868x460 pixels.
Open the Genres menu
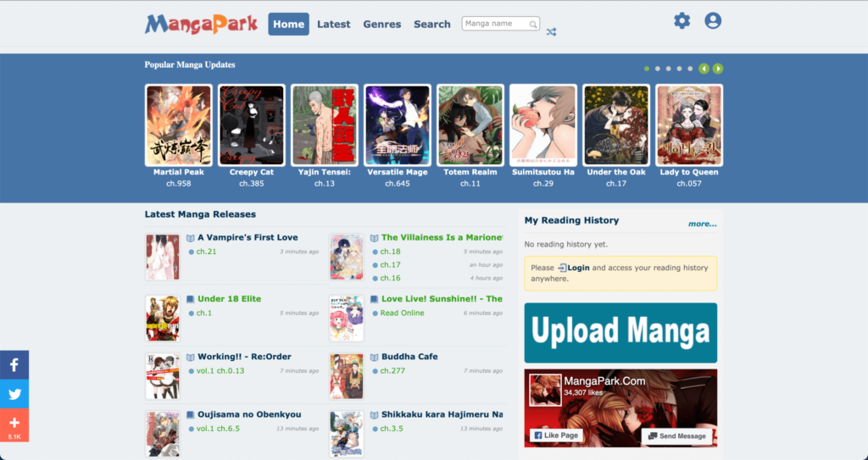381,25
